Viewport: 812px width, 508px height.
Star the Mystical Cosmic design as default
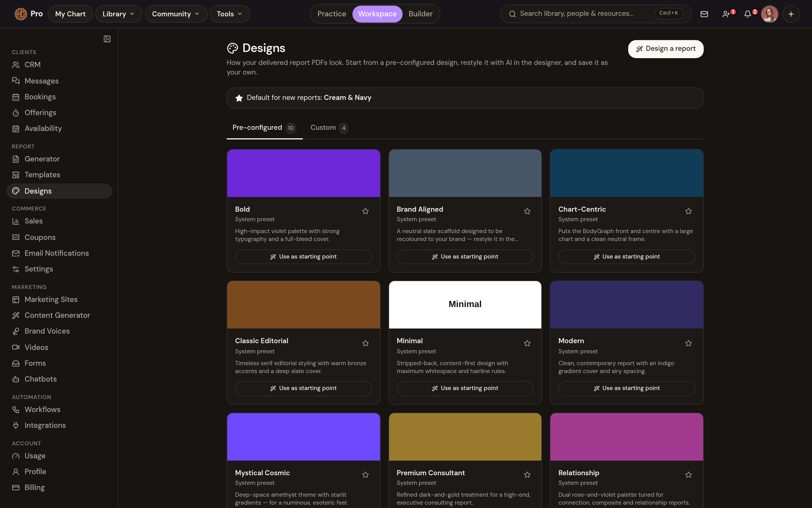tap(365, 475)
